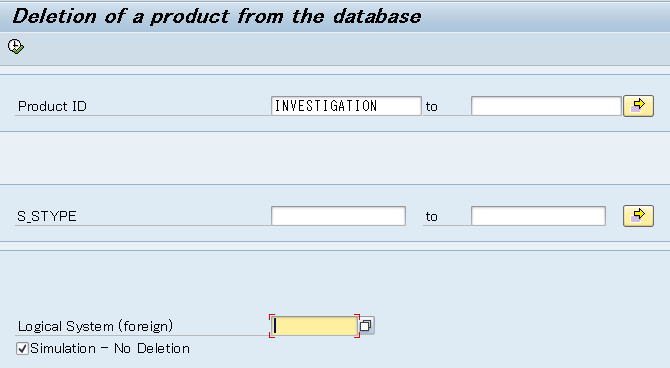This screenshot has width=670, height=368.
Task: Click the title "Deletion of a product from the database"
Action: click(217, 16)
